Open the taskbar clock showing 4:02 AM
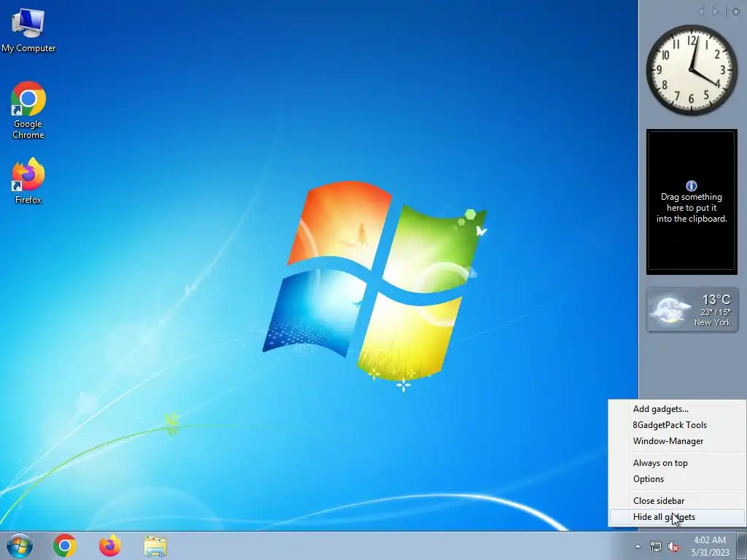The height and width of the screenshot is (560, 747). [710, 546]
